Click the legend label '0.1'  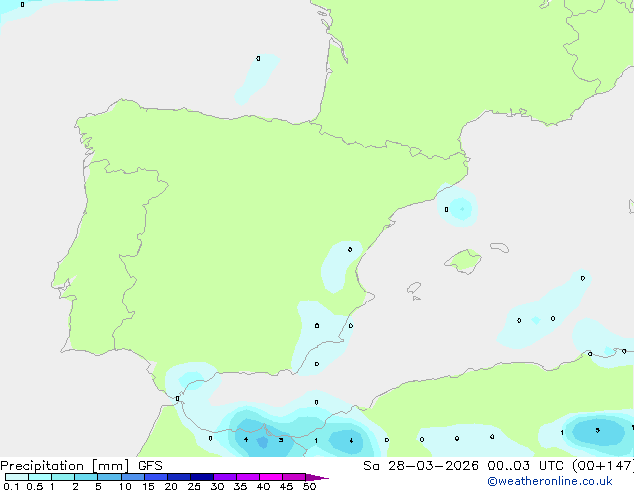click(x=11, y=486)
